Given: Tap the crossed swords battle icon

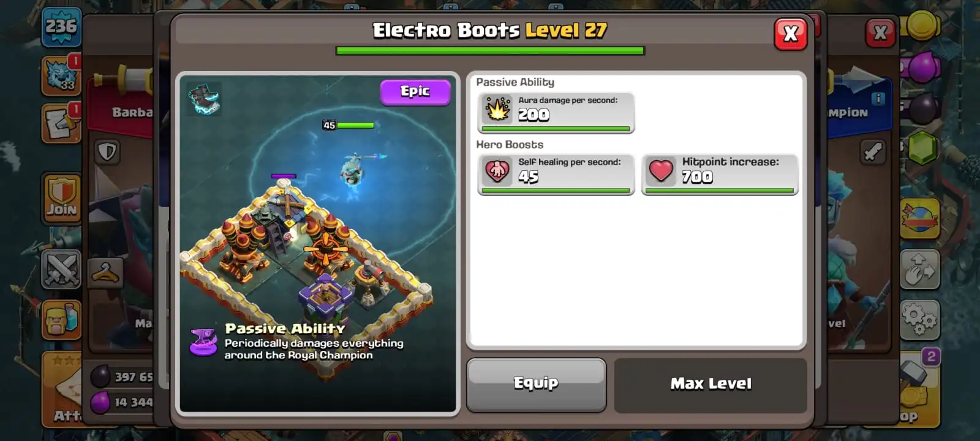Looking at the screenshot, I should [x=61, y=269].
